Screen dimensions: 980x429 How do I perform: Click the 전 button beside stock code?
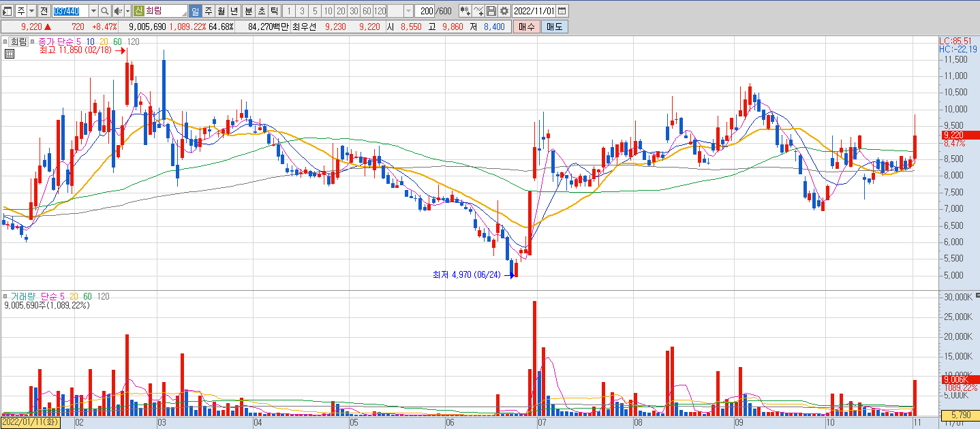44,11
